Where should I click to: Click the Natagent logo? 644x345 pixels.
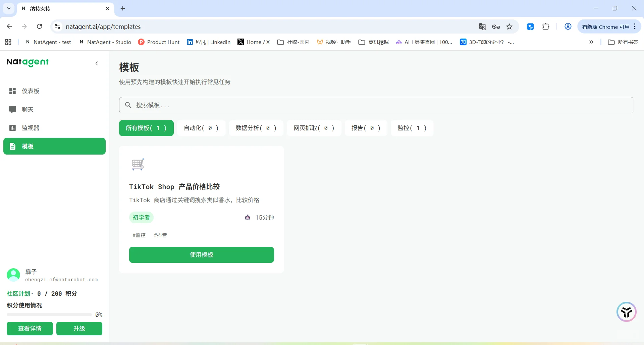(x=28, y=62)
